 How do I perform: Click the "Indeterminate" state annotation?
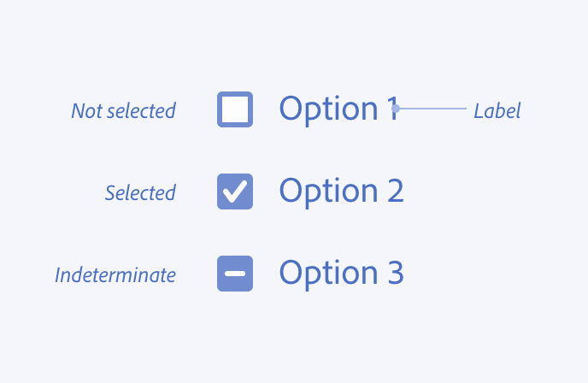point(115,275)
